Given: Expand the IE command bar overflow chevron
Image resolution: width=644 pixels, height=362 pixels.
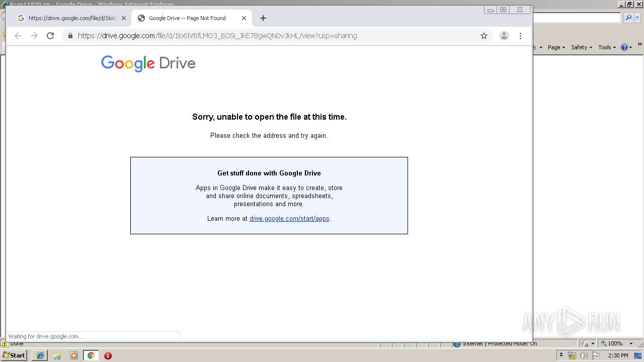Looking at the screenshot, I should point(640,45).
